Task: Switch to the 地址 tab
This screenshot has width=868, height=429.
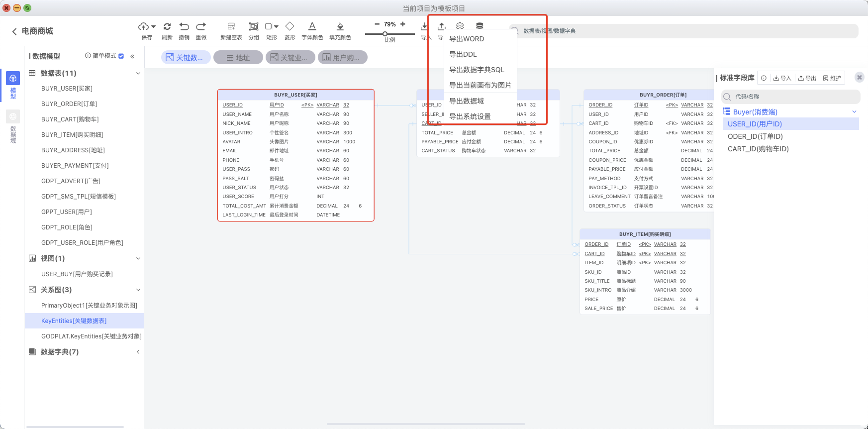Action: tap(238, 58)
